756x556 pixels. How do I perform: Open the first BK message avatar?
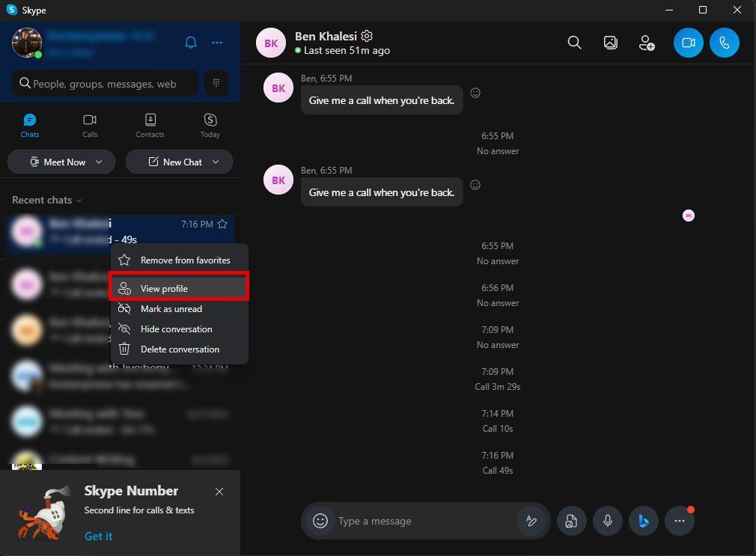(278, 88)
